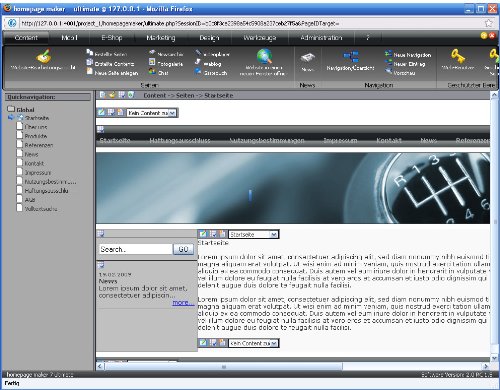The height and width of the screenshot is (390, 500).
Task: Click edit icon beside Startseite dropdown
Action: pos(203,234)
